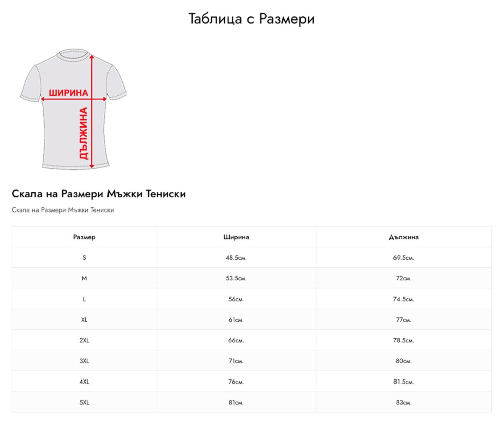Select the L size row label
Viewport: 504px width, 423px height.
[x=84, y=299]
